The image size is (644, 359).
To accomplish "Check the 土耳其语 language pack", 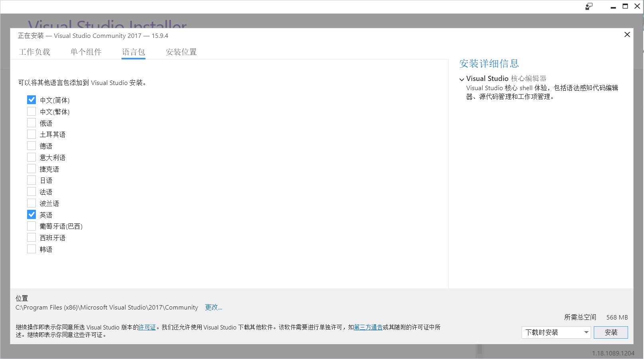I will click(31, 134).
